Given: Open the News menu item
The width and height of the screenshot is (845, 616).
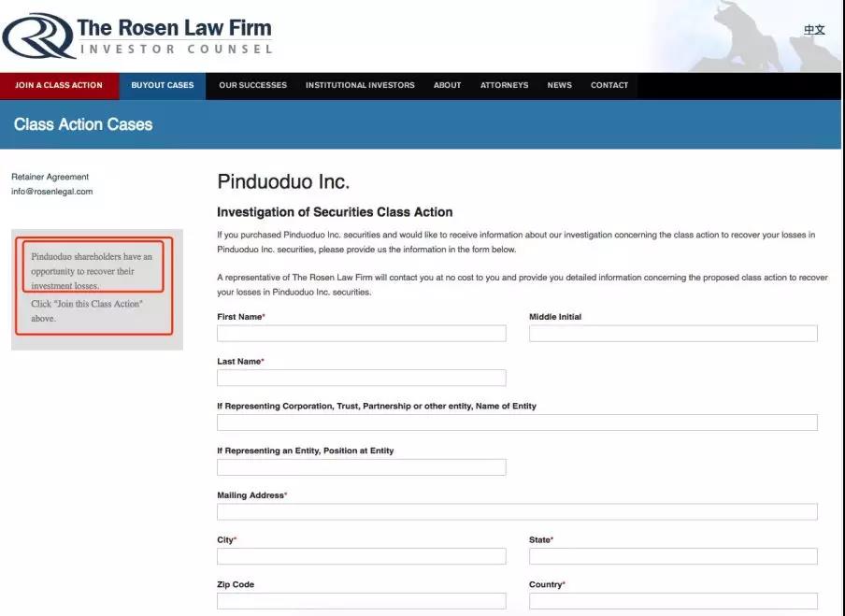Looking at the screenshot, I should click(559, 85).
